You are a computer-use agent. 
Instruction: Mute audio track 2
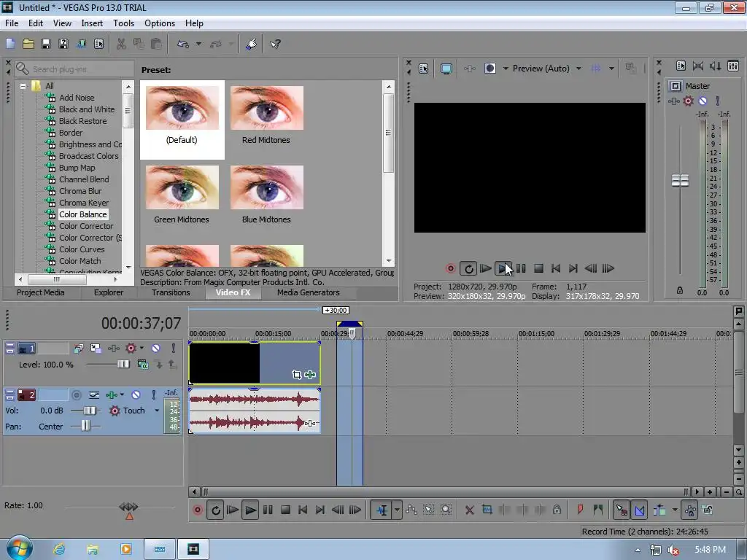[x=136, y=394]
